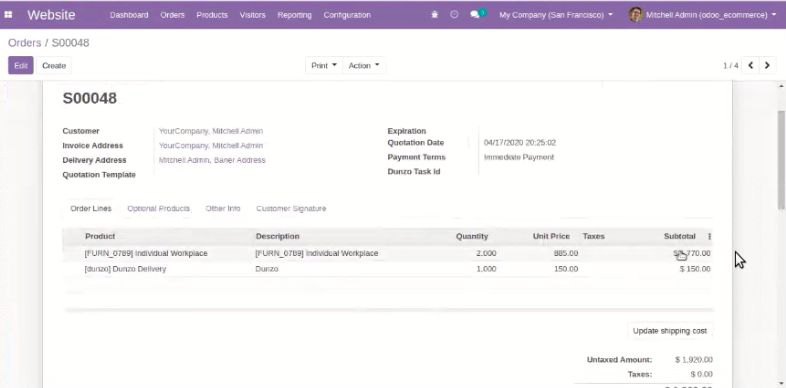Open the Visitors menu
This screenshot has width=786, height=388.
[x=253, y=15]
